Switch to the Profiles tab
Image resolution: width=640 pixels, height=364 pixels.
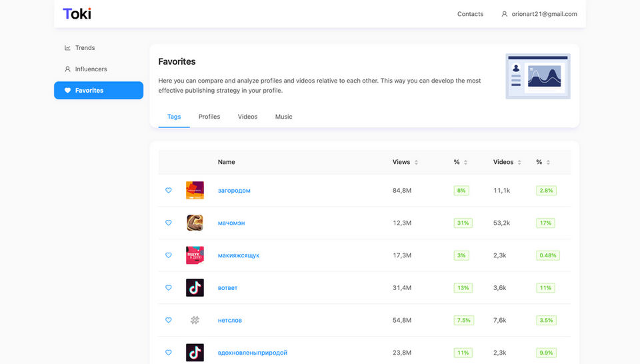209,117
